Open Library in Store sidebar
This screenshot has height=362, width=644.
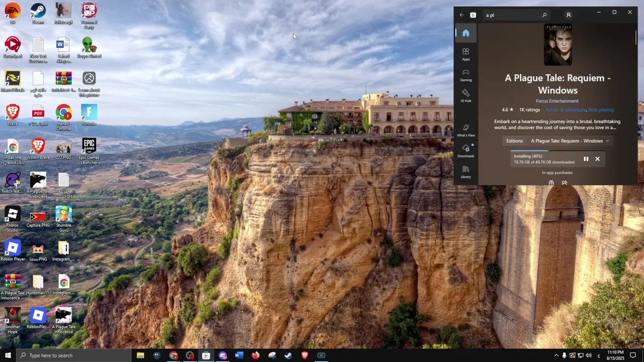[466, 172]
